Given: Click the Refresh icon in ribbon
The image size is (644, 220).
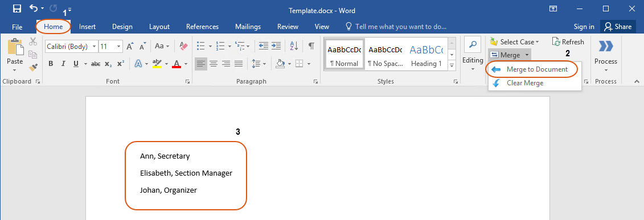Looking at the screenshot, I should 568,42.
